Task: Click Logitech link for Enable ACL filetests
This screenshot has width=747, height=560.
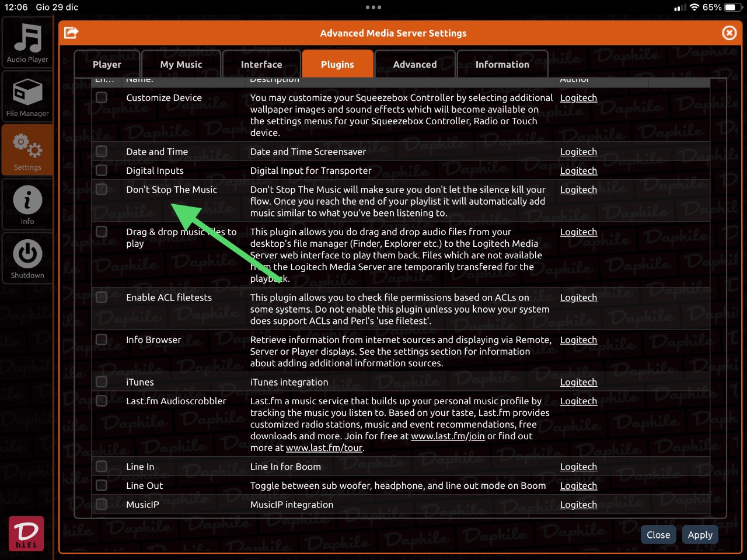Action: 578,297
